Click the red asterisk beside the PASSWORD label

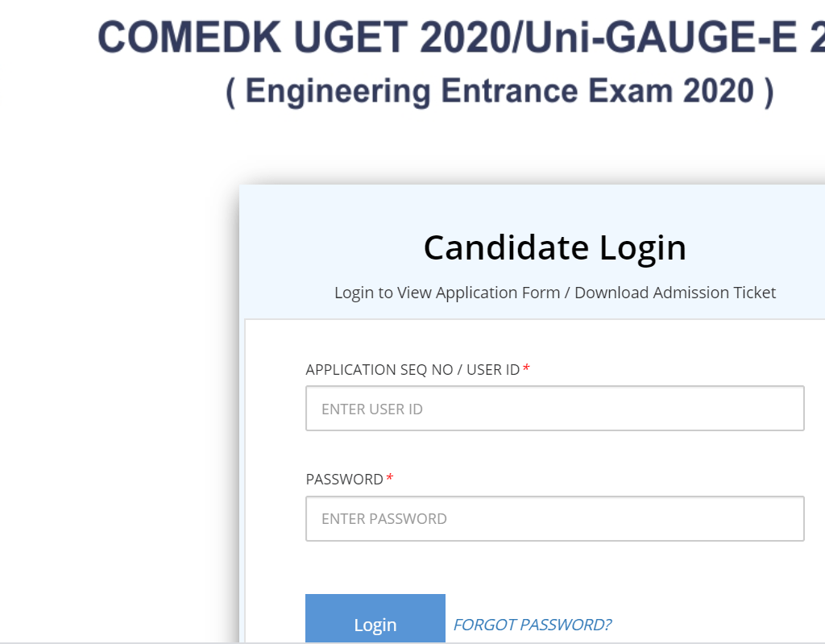point(390,479)
